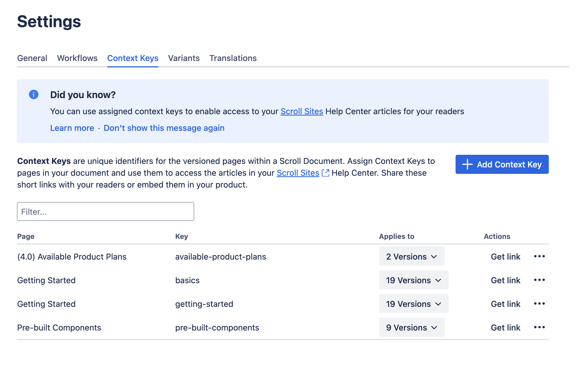The width and height of the screenshot is (588, 377).
Task: Expand the 2 Versions dropdown
Action: point(412,256)
